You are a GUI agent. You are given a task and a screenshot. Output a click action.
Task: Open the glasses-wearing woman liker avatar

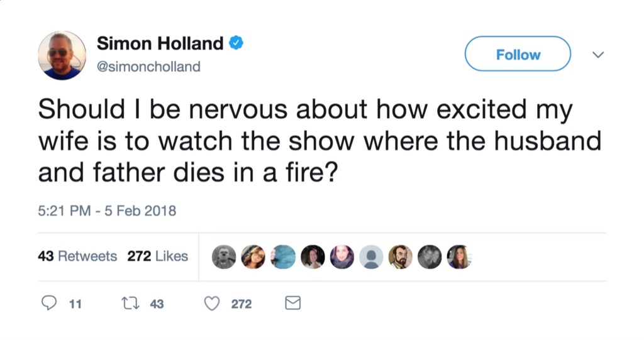pyautogui.click(x=253, y=256)
